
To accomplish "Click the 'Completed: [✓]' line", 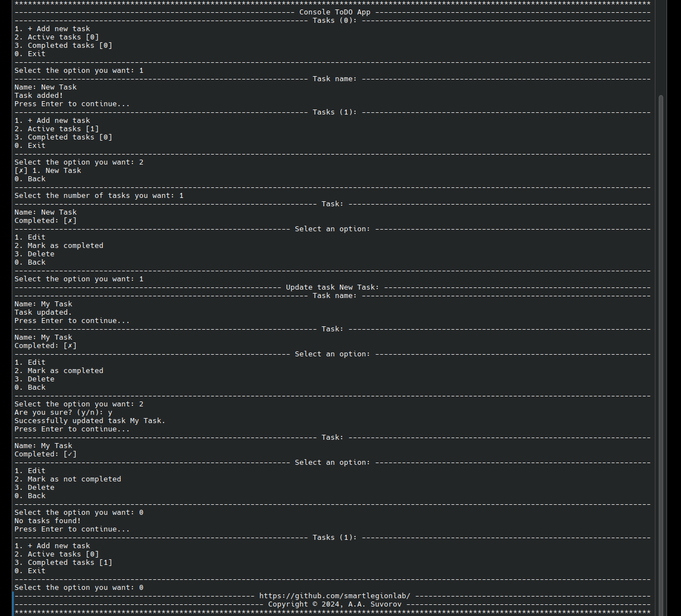I will point(46,454).
